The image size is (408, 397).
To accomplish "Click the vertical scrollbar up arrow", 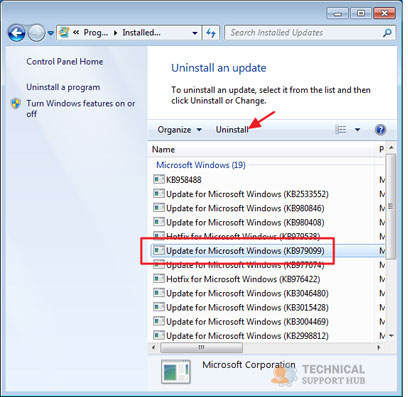I will click(x=391, y=148).
